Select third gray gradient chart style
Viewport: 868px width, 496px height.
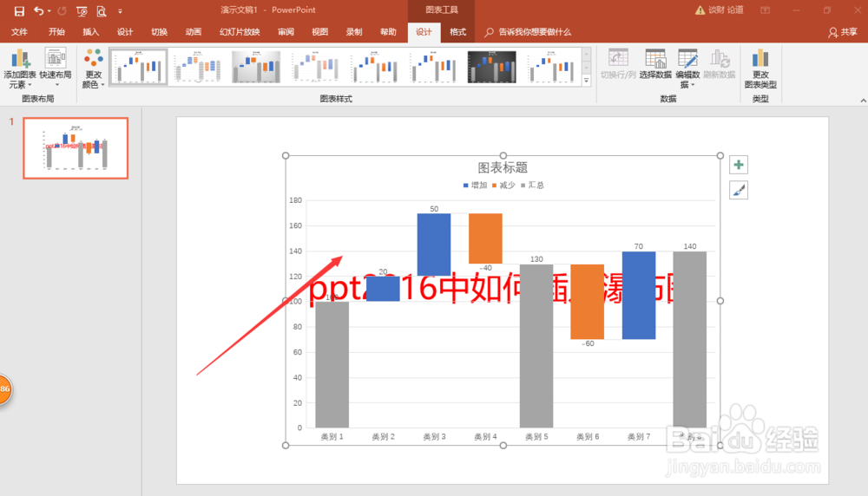point(256,67)
